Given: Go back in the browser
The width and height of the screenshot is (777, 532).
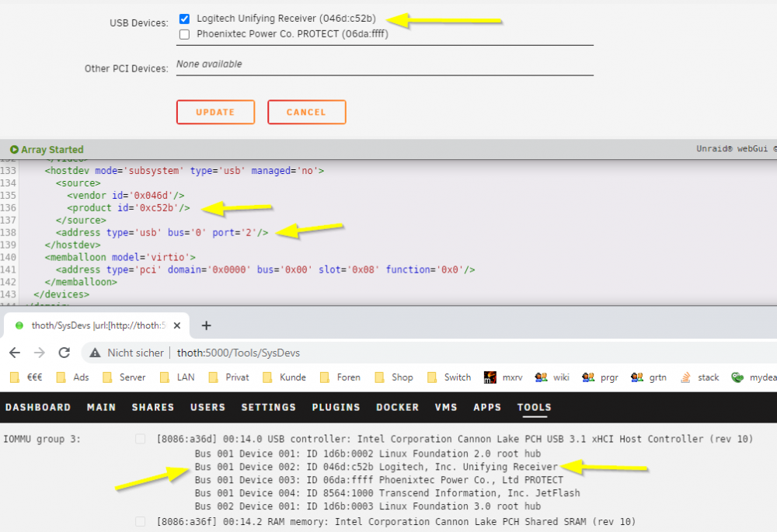Looking at the screenshot, I should coord(15,353).
